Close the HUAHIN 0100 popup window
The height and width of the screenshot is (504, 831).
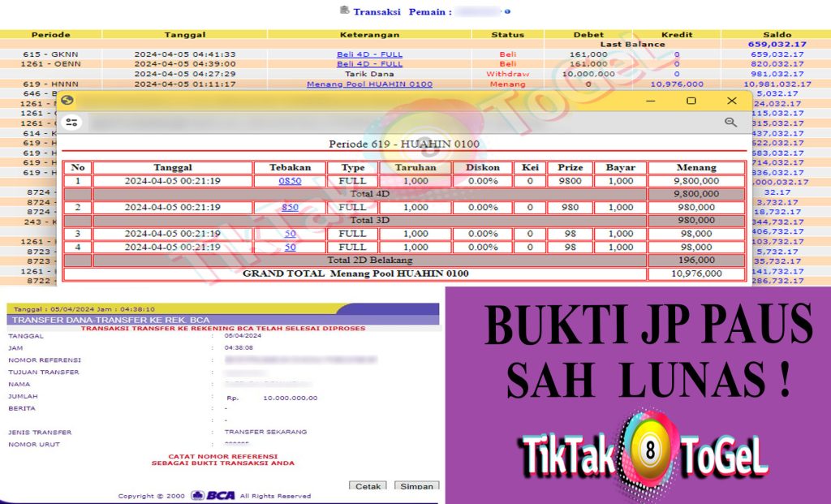tap(732, 101)
